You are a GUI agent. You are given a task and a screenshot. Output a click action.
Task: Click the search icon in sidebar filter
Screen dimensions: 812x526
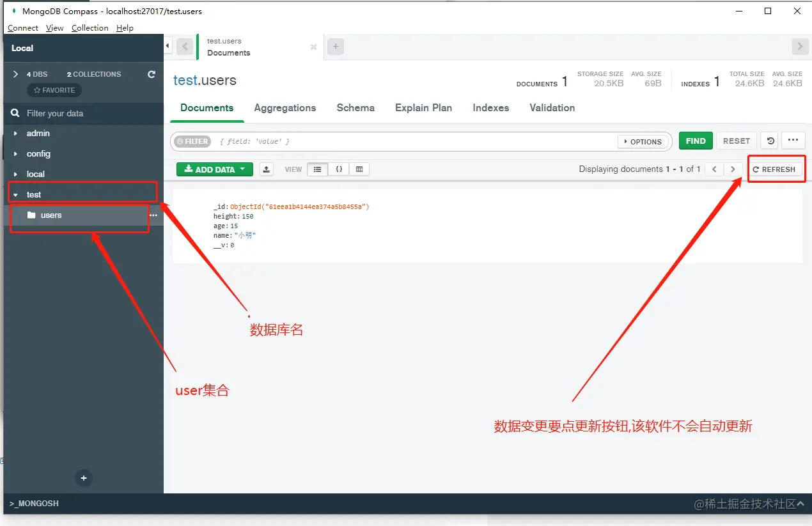15,113
